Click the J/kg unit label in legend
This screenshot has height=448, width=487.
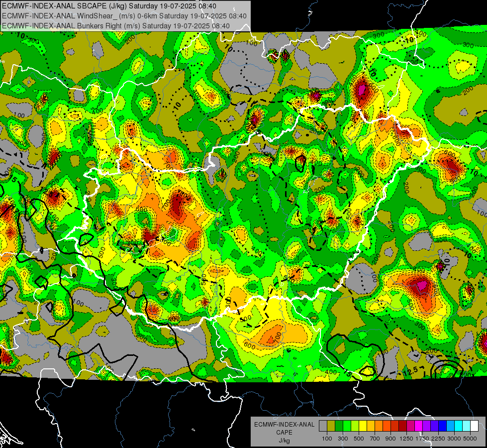pos(284,441)
